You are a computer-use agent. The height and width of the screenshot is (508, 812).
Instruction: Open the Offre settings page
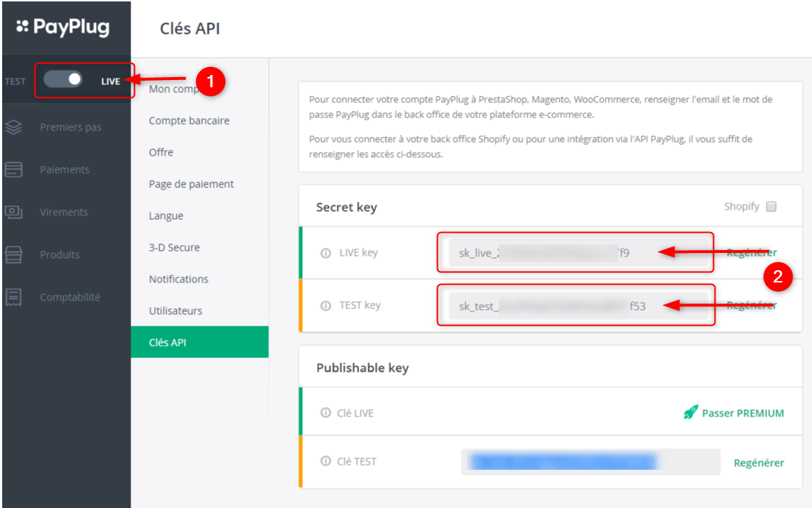coord(161,152)
